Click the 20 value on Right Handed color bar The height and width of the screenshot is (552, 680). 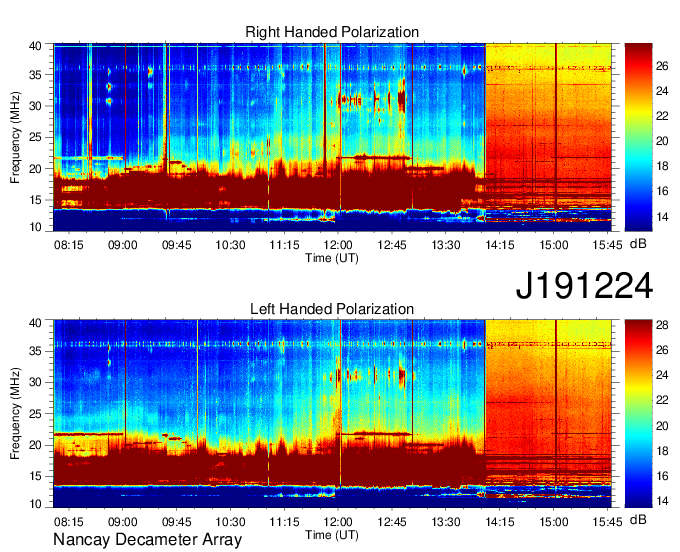coord(662,141)
